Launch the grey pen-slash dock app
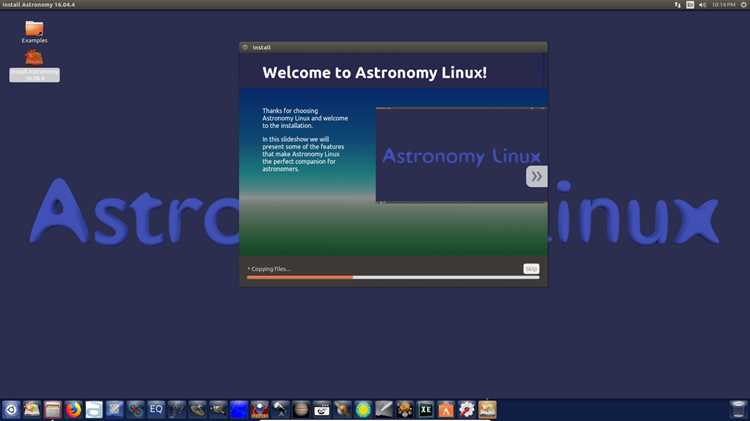Screen dimensions: 750x421 coord(384,410)
